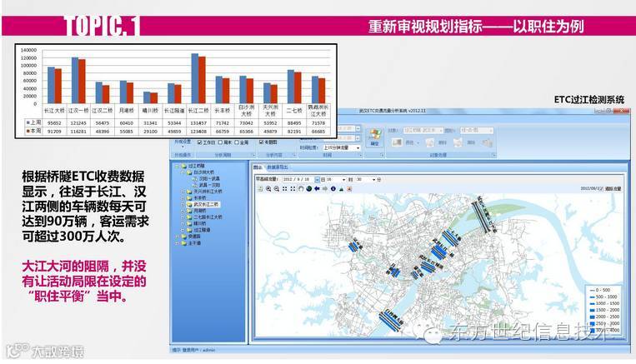The image size is (636, 364).
Task: Select the round blue identify info tool
Action: (x=333, y=189)
